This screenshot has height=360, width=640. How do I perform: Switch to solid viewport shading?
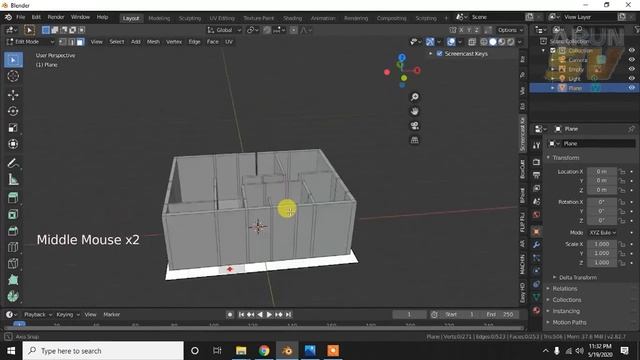tap(493, 42)
